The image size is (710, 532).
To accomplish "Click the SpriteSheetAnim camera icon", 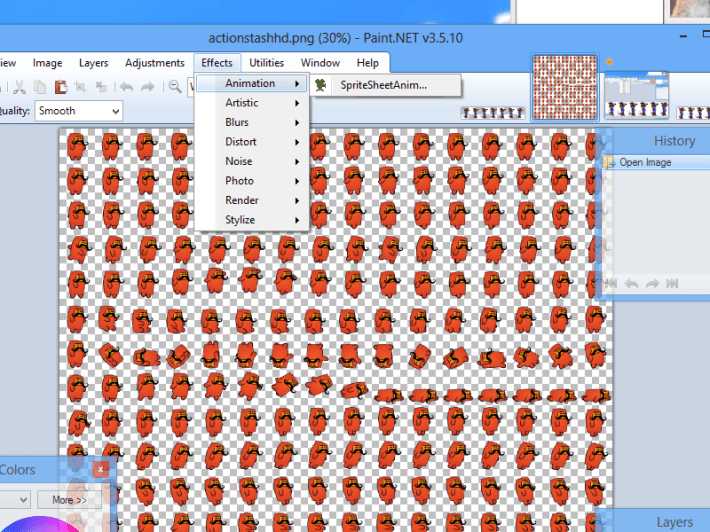I will click(321, 85).
